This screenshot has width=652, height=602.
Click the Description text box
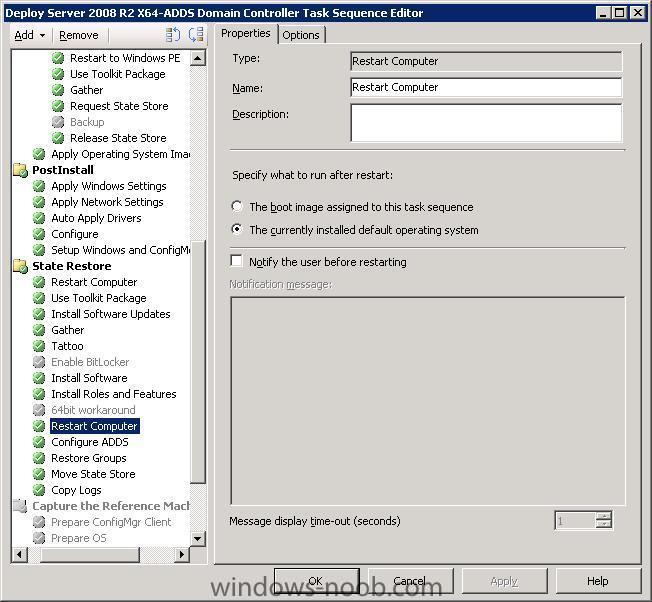[486, 123]
